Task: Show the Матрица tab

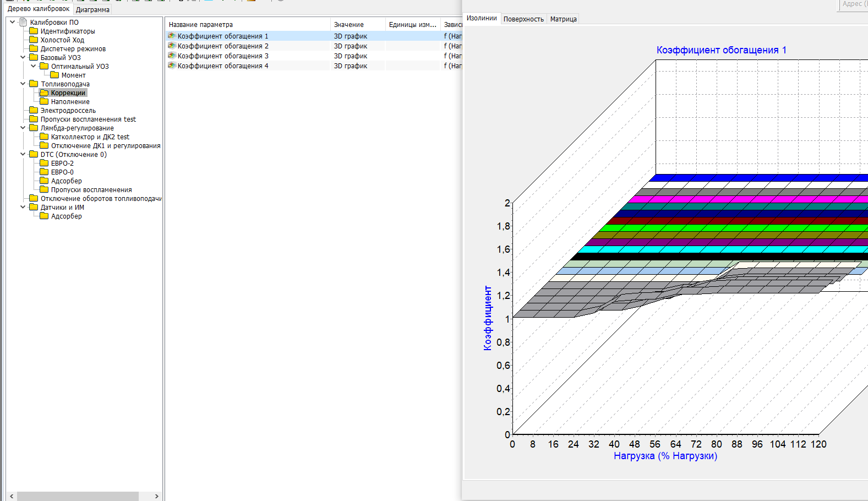Action: pos(563,19)
